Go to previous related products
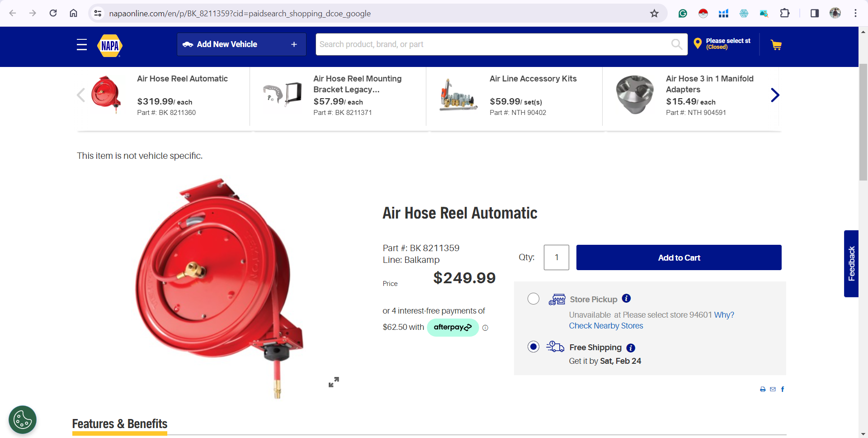This screenshot has height=438, width=868. 81,95
